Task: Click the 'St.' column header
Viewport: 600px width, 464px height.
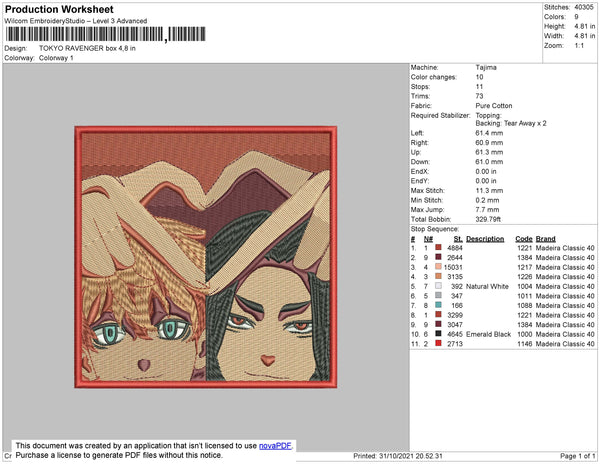Action: [458, 239]
